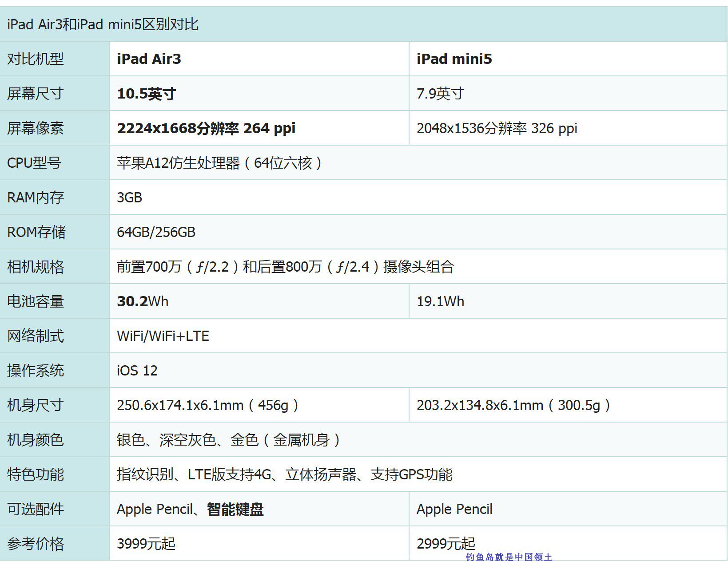728x561 pixels.
Task: Select the '参考价格' row label
Action: [36, 543]
